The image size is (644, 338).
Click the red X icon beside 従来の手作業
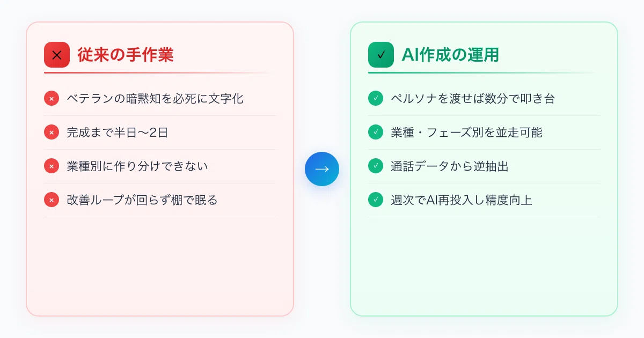point(57,55)
